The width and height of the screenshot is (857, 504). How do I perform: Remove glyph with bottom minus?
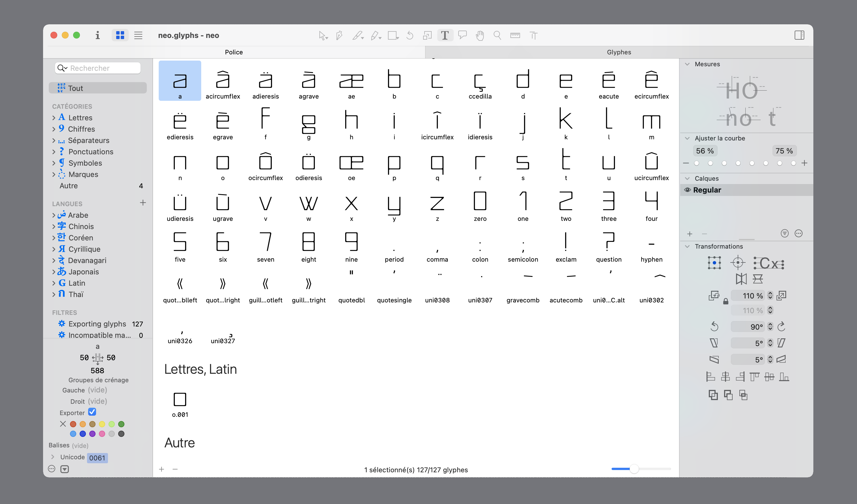(x=175, y=469)
